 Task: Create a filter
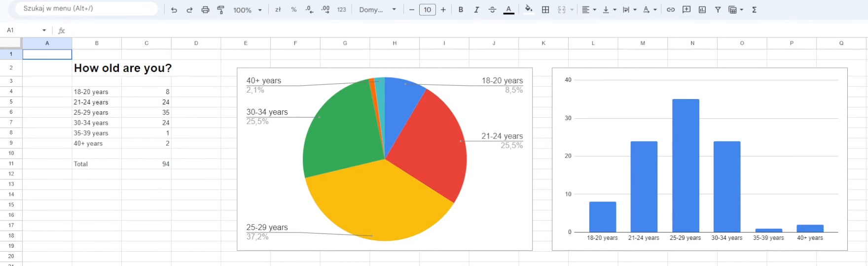[x=718, y=10]
